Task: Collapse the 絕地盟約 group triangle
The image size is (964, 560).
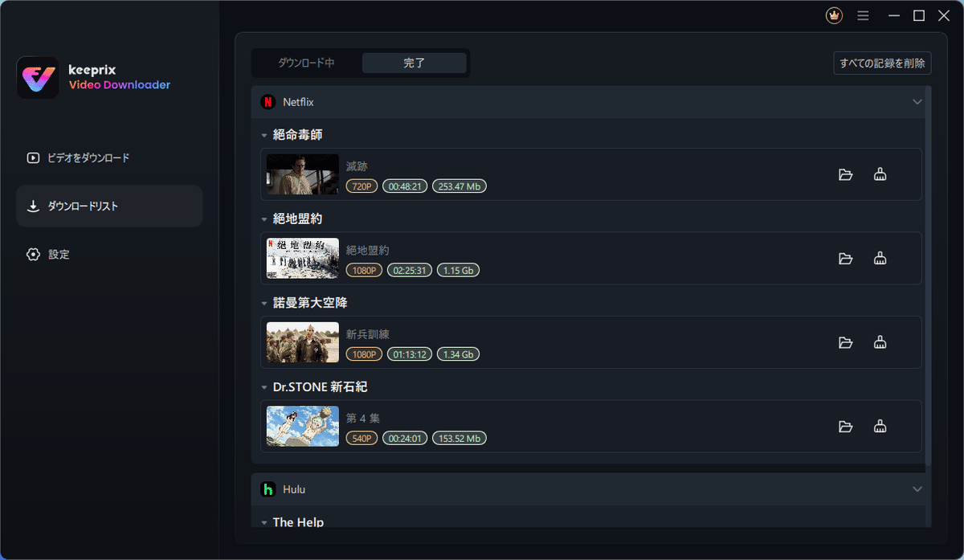Action: [264, 219]
